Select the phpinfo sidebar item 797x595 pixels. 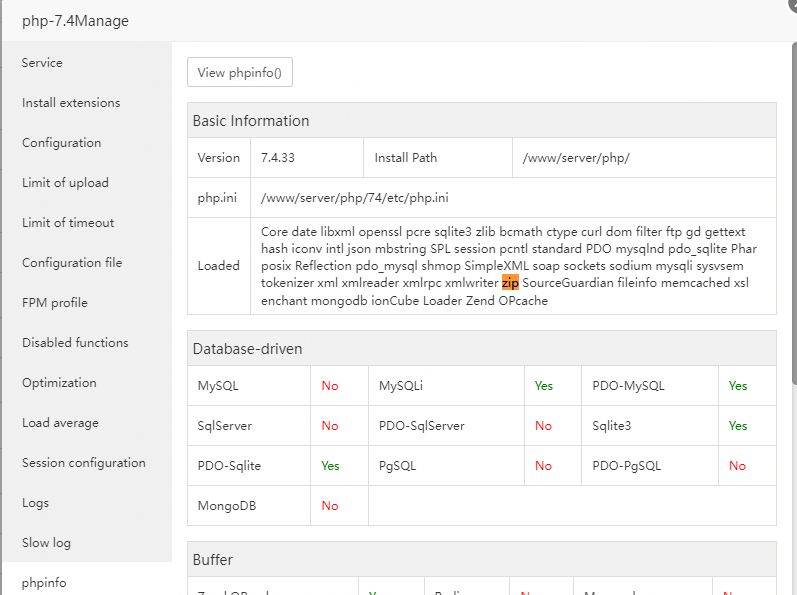tap(44, 582)
